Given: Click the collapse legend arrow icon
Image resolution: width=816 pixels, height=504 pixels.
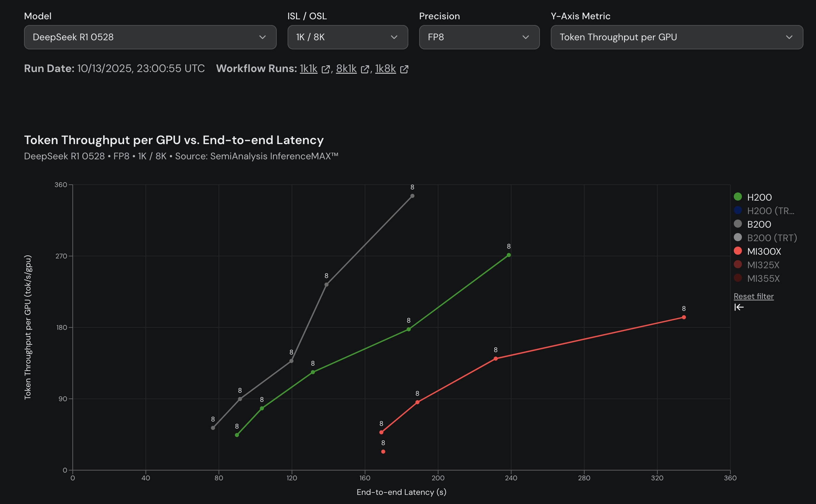Looking at the screenshot, I should click(x=739, y=307).
